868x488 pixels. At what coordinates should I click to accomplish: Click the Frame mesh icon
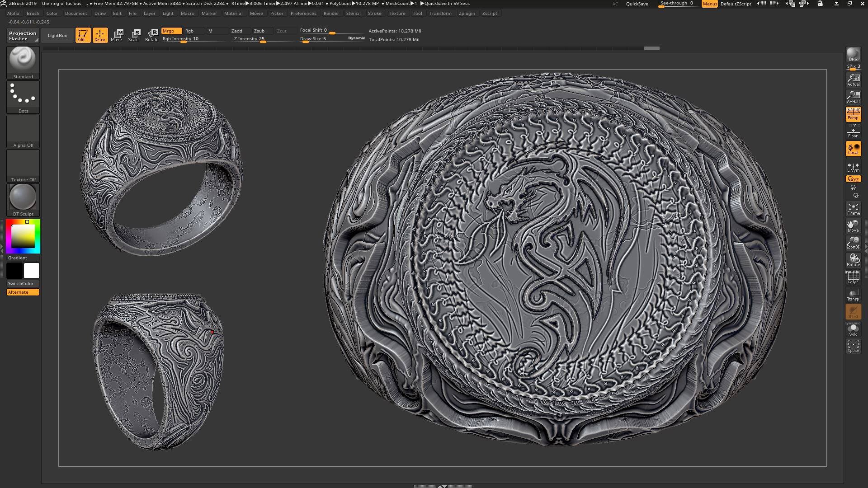853,209
